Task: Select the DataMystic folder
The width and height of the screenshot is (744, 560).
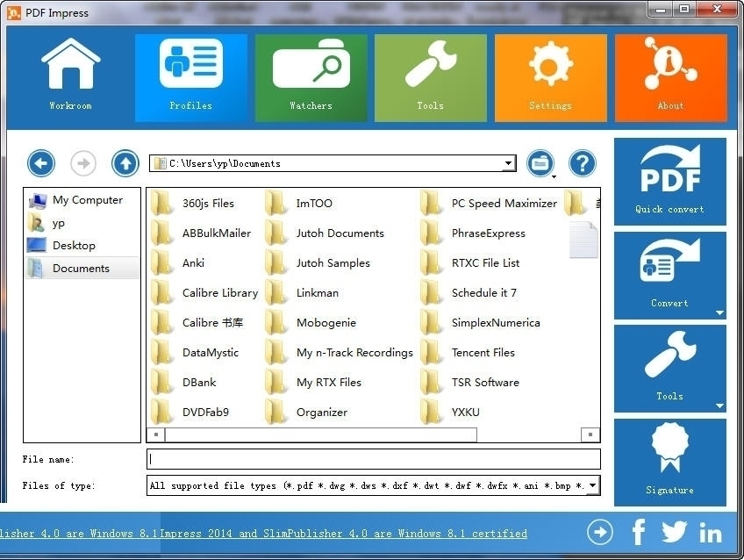Action: click(x=195, y=352)
